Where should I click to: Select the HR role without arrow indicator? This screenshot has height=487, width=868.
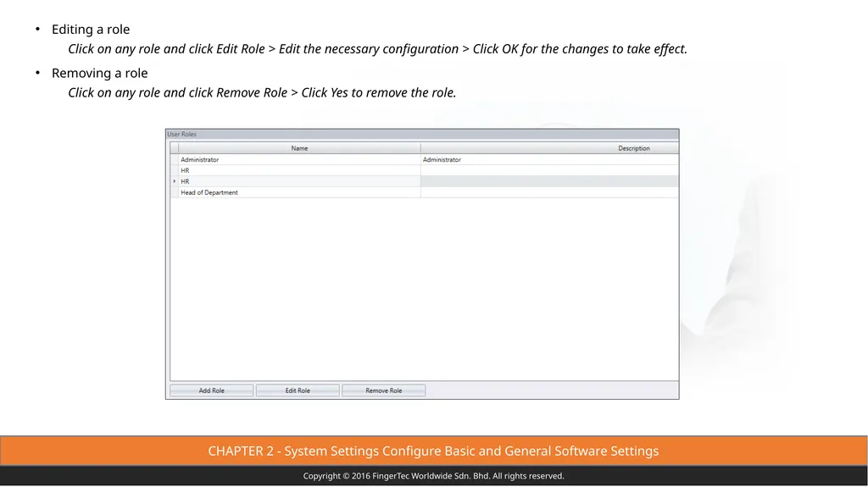coord(299,170)
